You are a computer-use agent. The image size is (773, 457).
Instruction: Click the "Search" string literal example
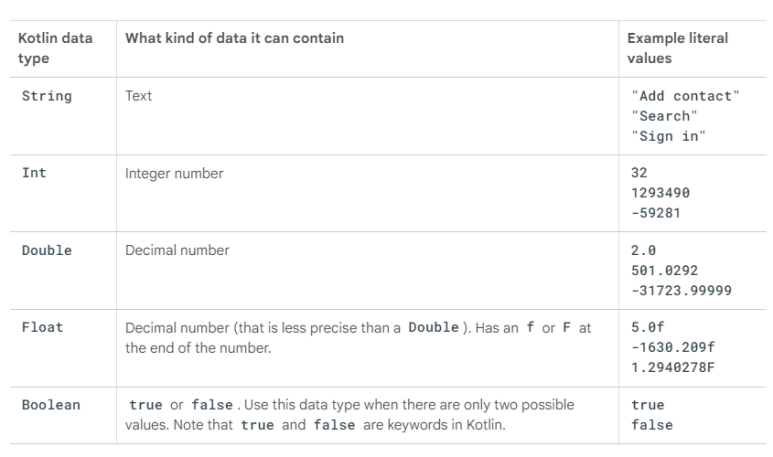(x=664, y=116)
